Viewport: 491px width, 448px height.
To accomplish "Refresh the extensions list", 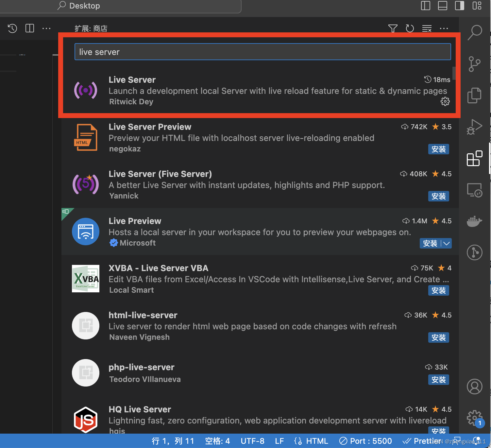I will coord(410,28).
